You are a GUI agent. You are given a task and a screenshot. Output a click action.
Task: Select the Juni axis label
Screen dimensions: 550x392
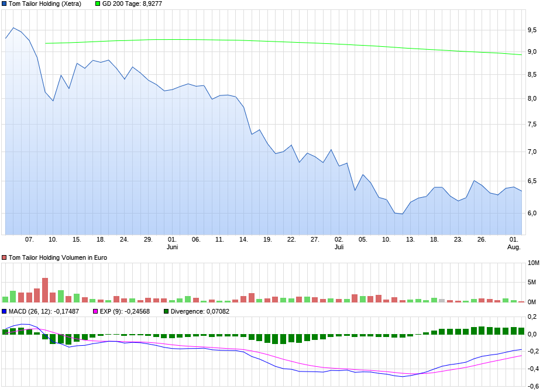click(173, 247)
